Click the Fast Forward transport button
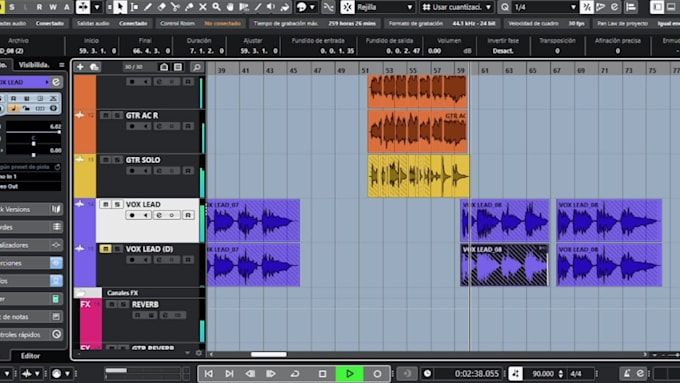 tap(271, 373)
